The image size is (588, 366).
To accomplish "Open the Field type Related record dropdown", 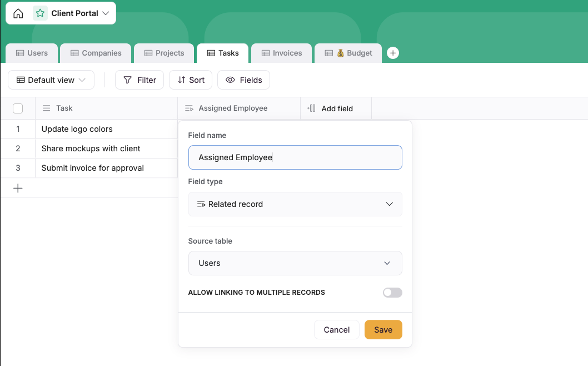I will [x=295, y=204].
